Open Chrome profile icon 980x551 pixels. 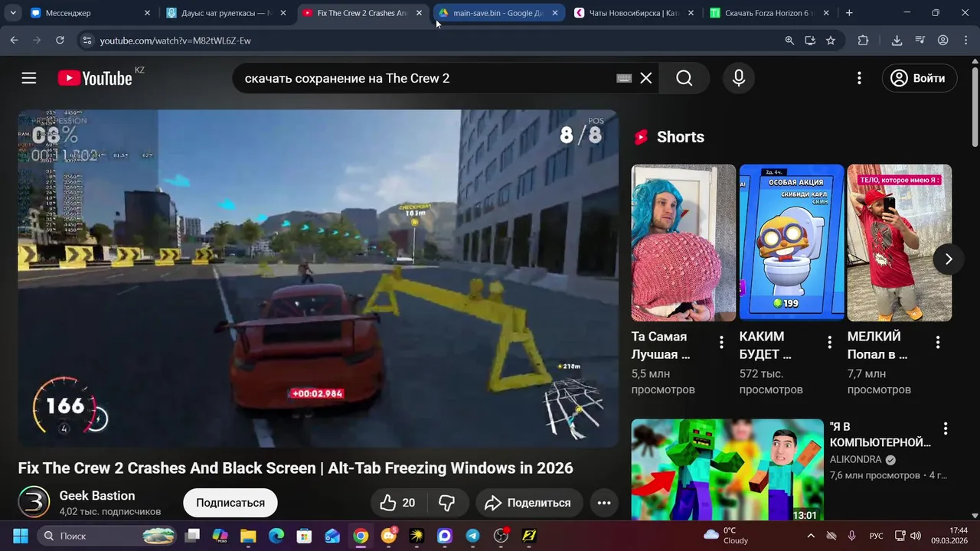943,41
